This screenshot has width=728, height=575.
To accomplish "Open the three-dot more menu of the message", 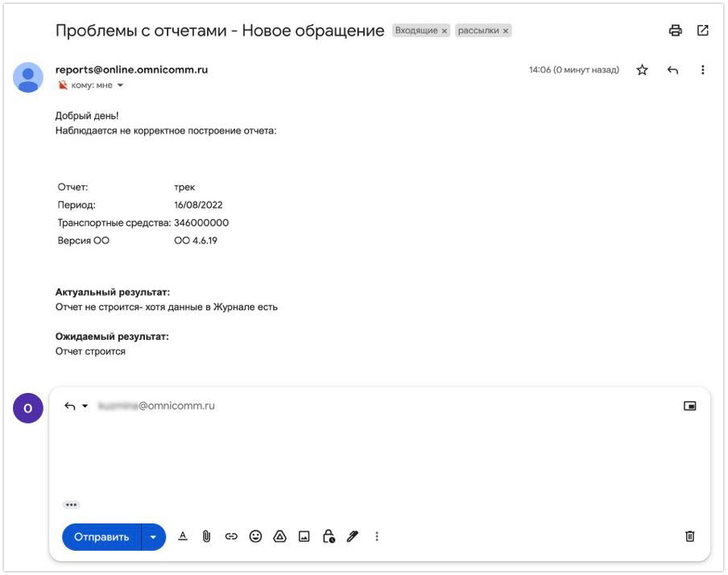I will 702,70.
